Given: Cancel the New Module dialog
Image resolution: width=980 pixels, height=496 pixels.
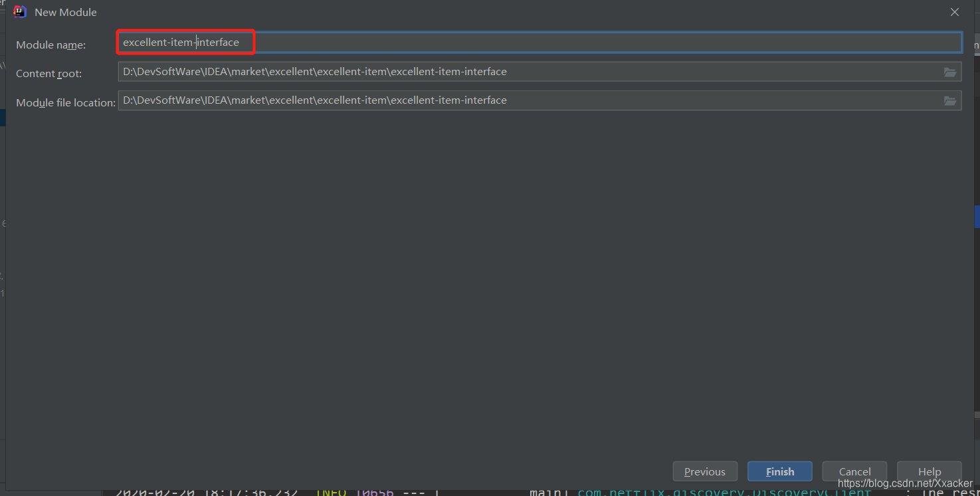Looking at the screenshot, I should (854, 471).
